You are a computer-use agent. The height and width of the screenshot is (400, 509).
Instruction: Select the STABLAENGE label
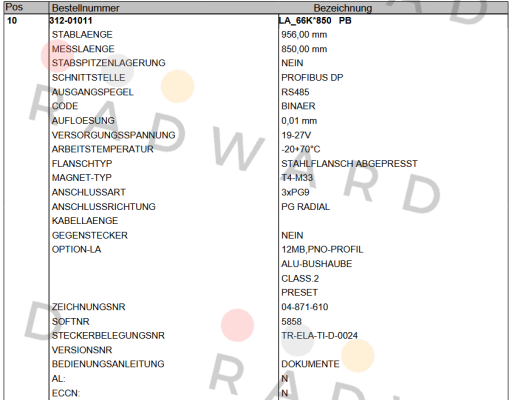pos(82,35)
